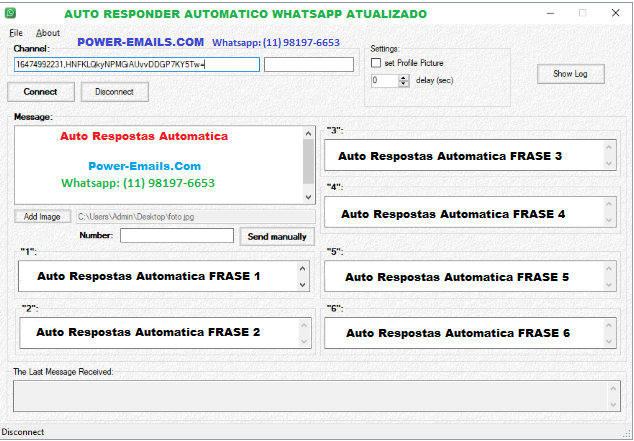This screenshot has width=634, height=441.
Task: Click the Number input field
Action: point(177,236)
